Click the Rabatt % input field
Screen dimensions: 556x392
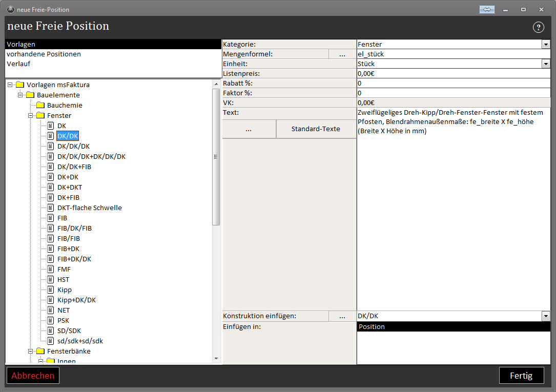click(x=454, y=84)
